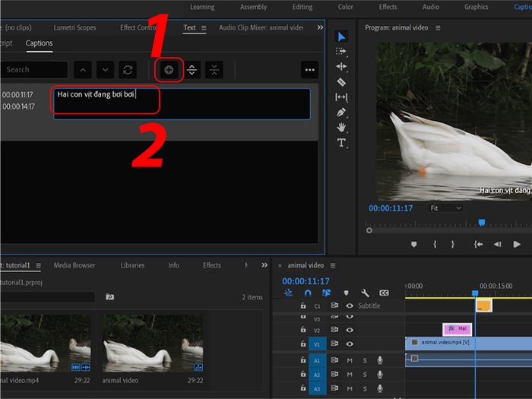Open the Fit zoom level dropdown
Image resolution: width=532 pixels, height=399 pixels.
point(445,208)
